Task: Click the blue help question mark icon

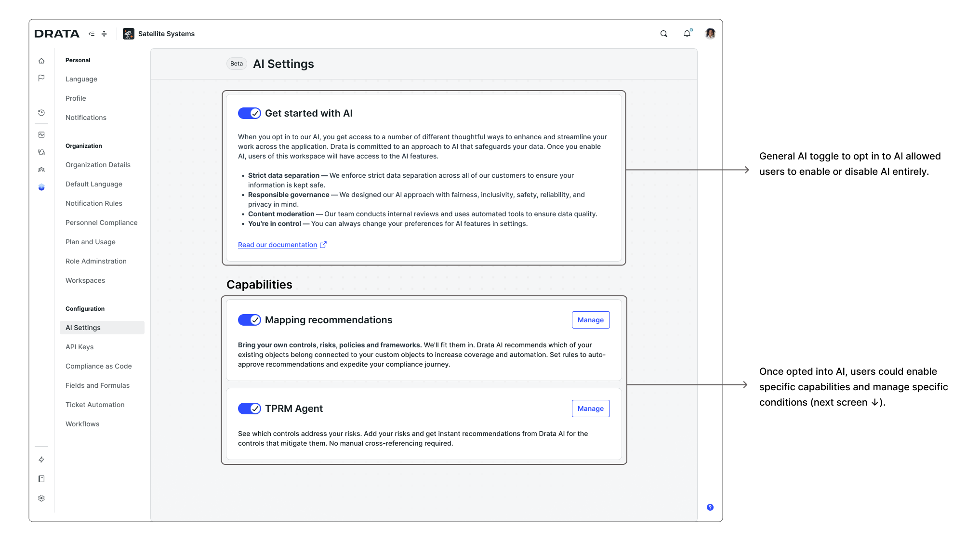Action: (x=710, y=507)
